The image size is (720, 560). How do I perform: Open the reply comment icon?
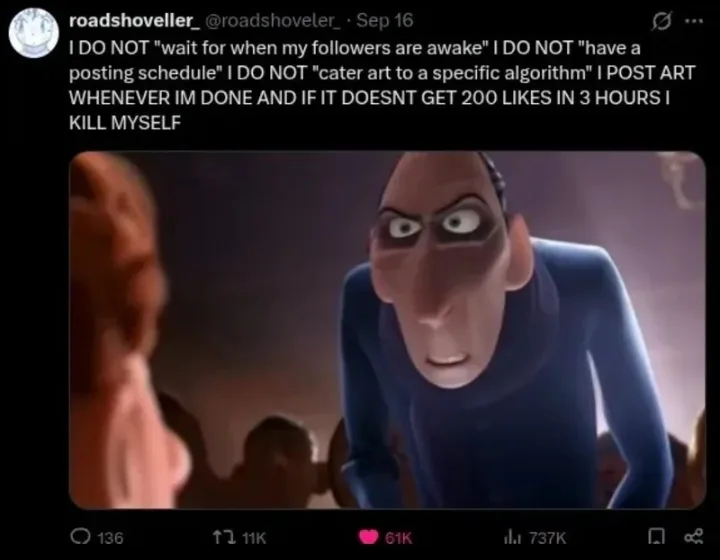click(79, 537)
